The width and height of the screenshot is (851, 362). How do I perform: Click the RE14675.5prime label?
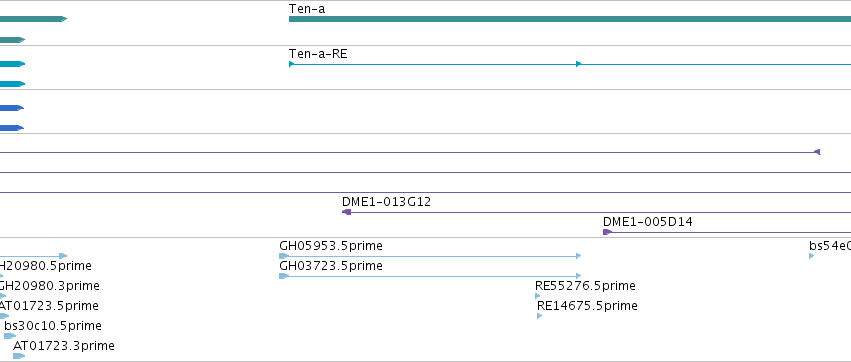[587, 306]
